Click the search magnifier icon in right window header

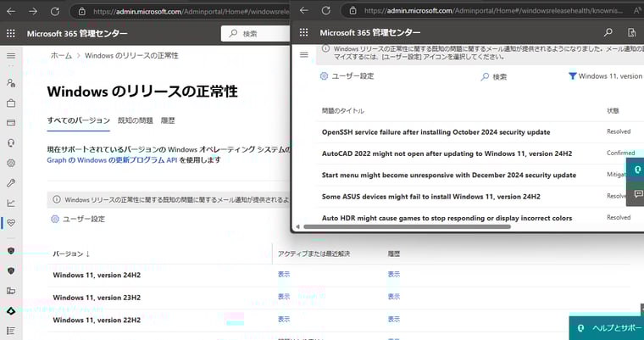coord(608,32)
